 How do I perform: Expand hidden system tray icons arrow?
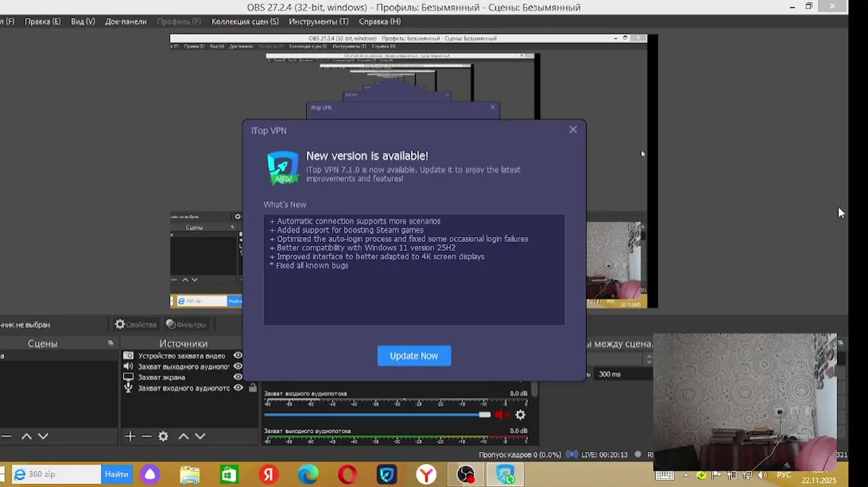685,476
